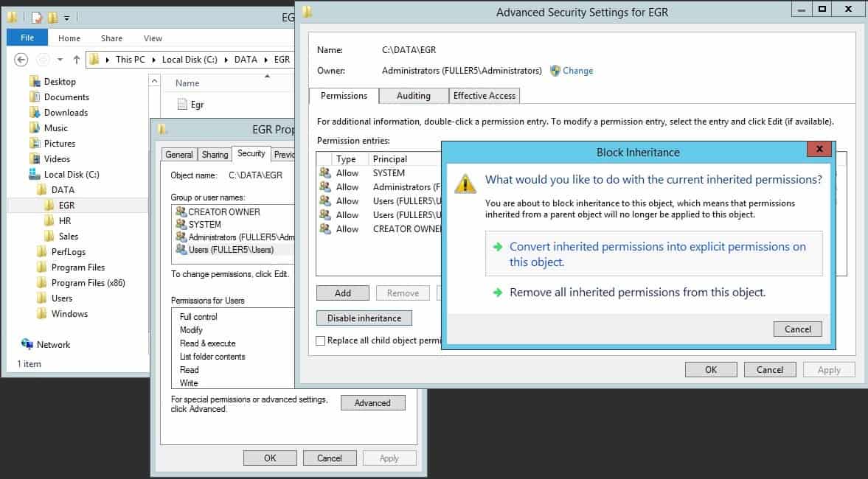Click the Advanced button in EGR Properties
This screenshot has width=868, height=479.
tap(372, 402)
